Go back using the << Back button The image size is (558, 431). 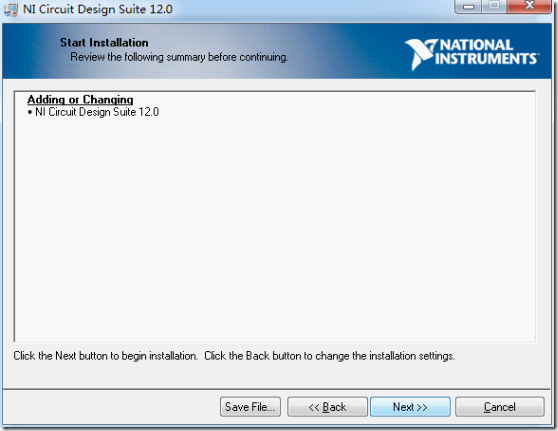(x=327, y=407)
